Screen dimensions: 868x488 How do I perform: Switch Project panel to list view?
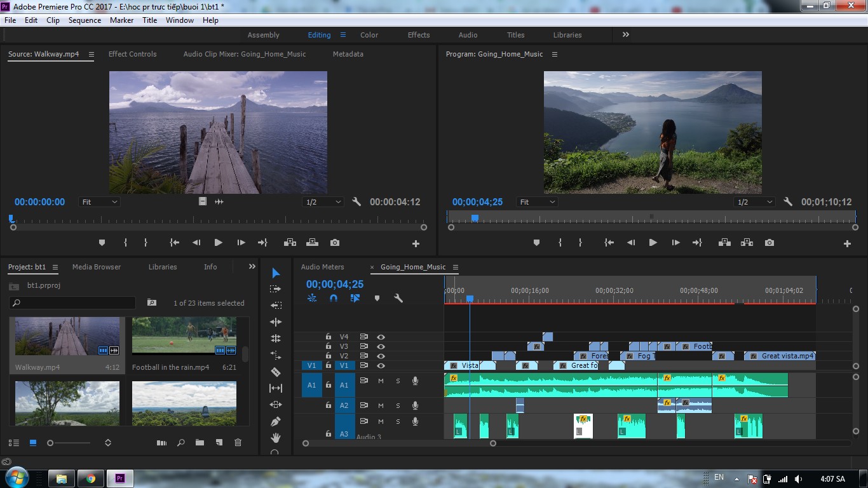tap(13, 443)
